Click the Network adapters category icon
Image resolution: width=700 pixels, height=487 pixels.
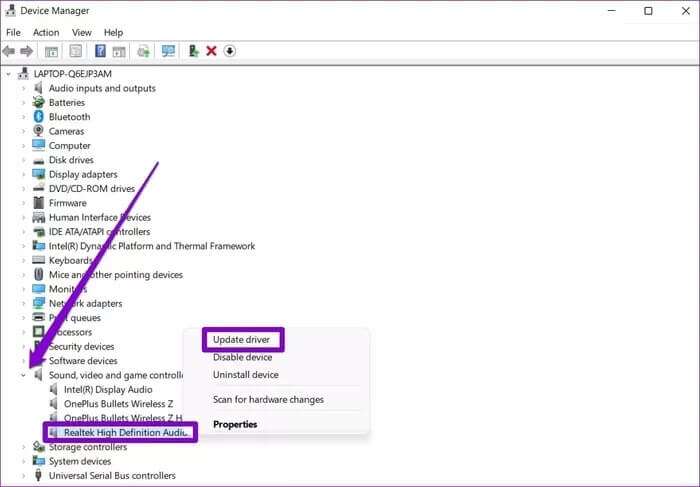(x=39, y=304)
